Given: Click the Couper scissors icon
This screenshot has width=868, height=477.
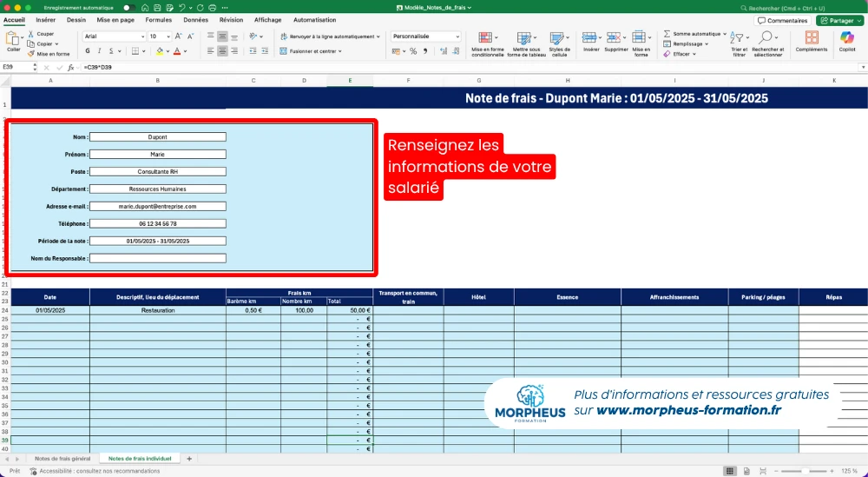Looking at the screenshot, I should coord(31,34).
